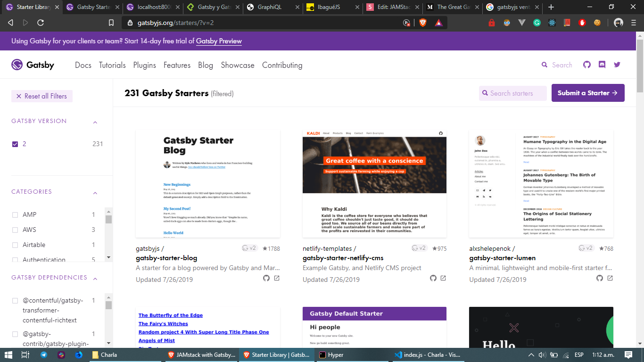Open Features in navigation

click(177, 65)
